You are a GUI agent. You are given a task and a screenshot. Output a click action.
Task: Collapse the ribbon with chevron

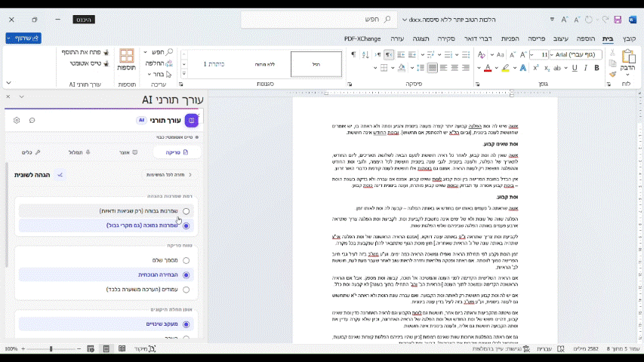pos(8,83)
